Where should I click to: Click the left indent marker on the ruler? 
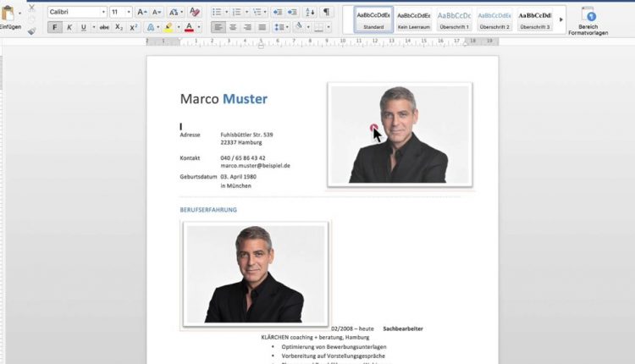click(262, 45)
